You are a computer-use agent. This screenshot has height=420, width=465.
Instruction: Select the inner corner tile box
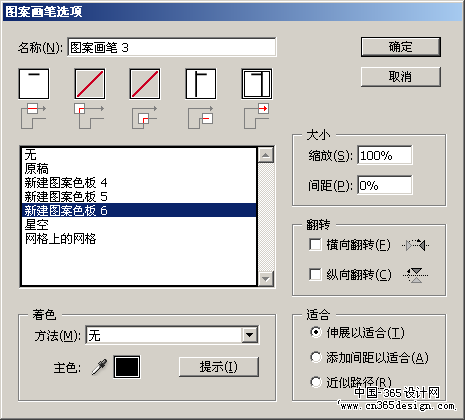[x=145, y=84]
